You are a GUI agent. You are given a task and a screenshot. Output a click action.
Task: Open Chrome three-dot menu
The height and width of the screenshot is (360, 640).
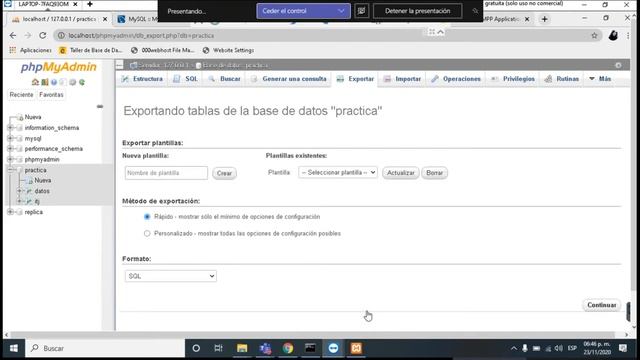pos(628,36)
